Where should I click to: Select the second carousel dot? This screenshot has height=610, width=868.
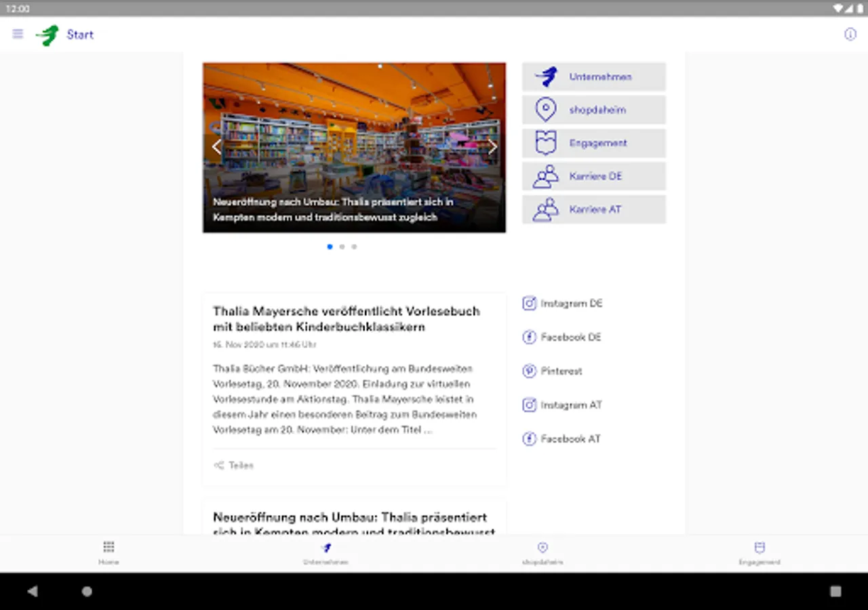click(342, 247)
